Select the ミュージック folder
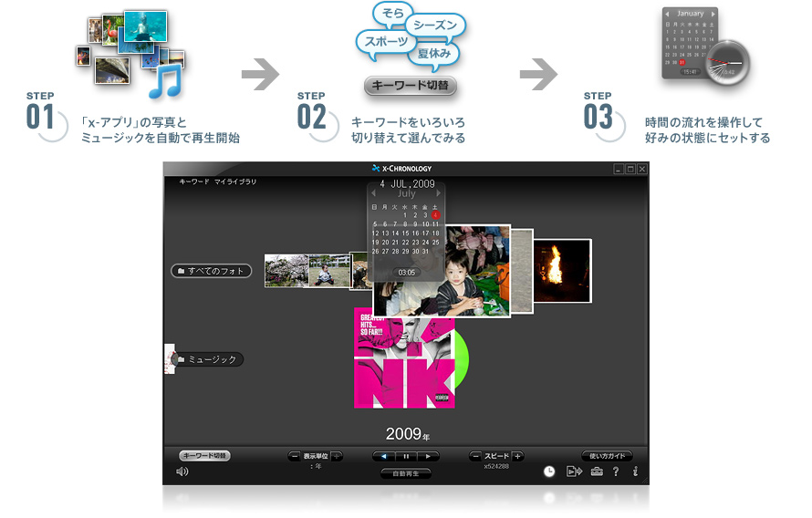 click(208, 359)
